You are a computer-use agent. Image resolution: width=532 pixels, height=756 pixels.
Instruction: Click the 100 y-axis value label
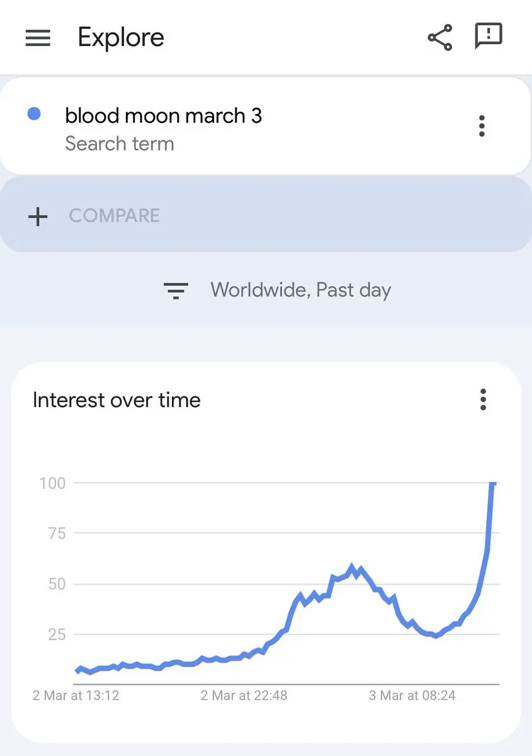pos(52,483)
